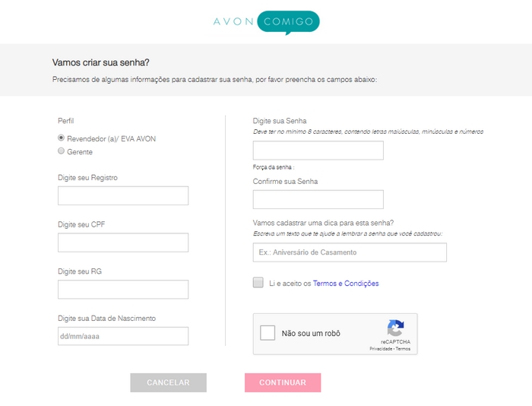Click the reCAPTCHA logo icon
Image resolution: width=532 pixels, height=406 pixels.
click(395, 328)
